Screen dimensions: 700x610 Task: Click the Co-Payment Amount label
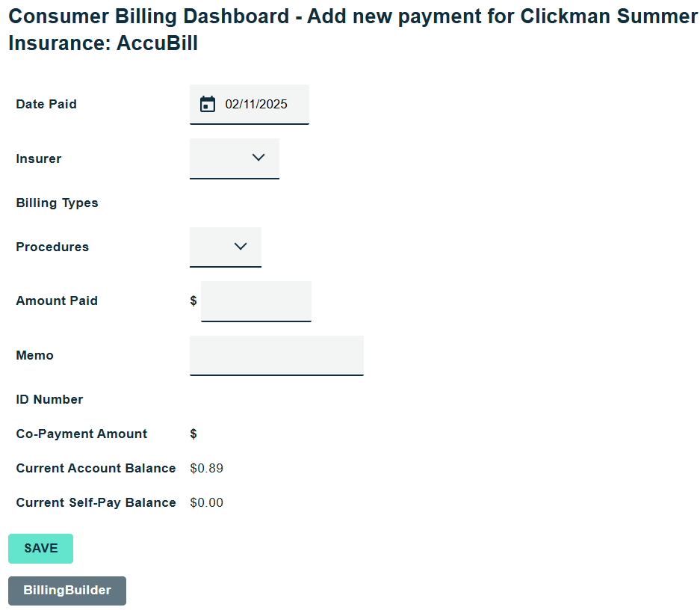(x=81, y=434)
